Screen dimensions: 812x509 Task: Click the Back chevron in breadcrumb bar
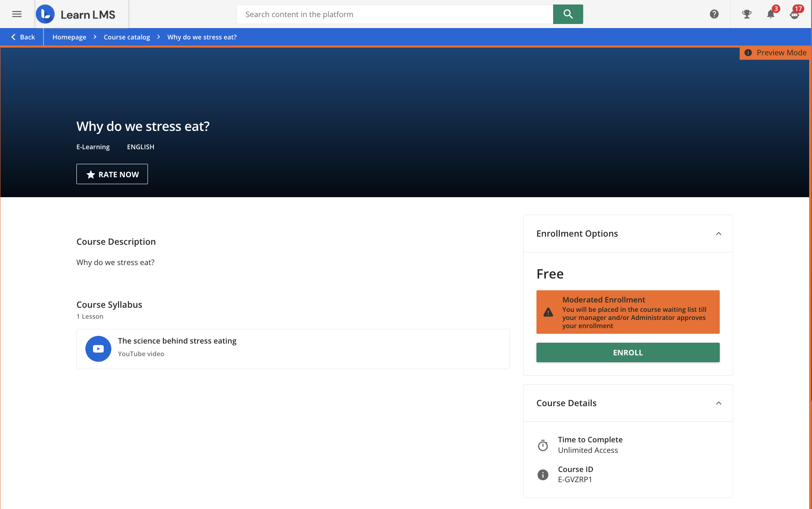[13, 37]
